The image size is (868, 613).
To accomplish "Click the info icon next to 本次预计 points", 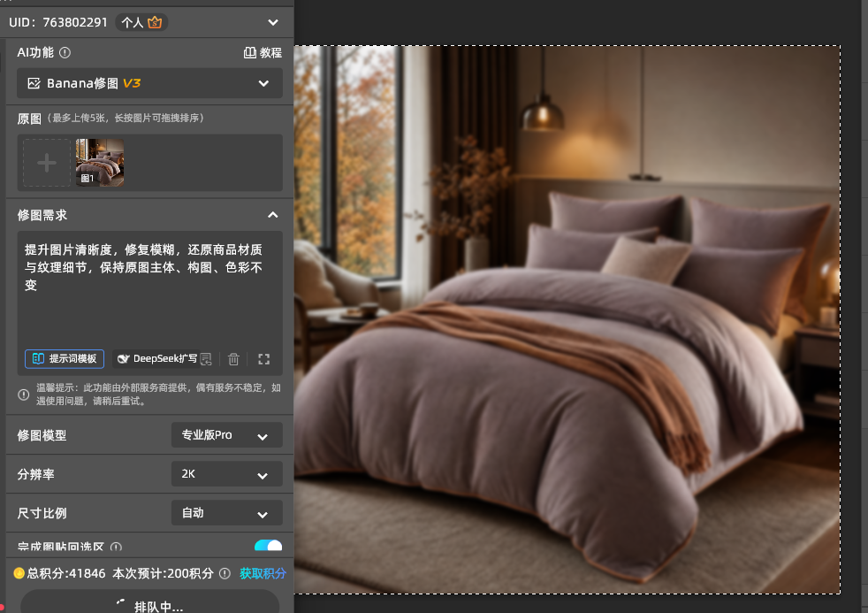I will pos(225,574).
